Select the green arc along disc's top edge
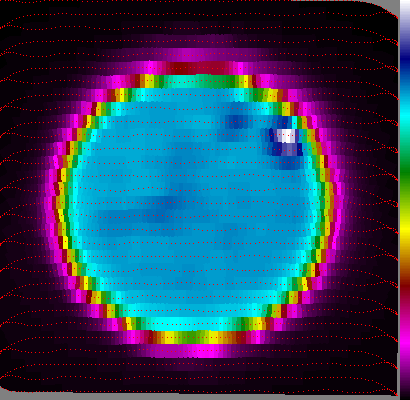410x400 pixels. tap(199, 81)
